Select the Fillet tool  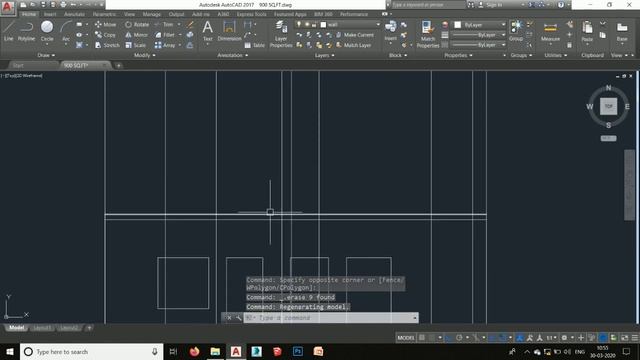click(165, 35)
